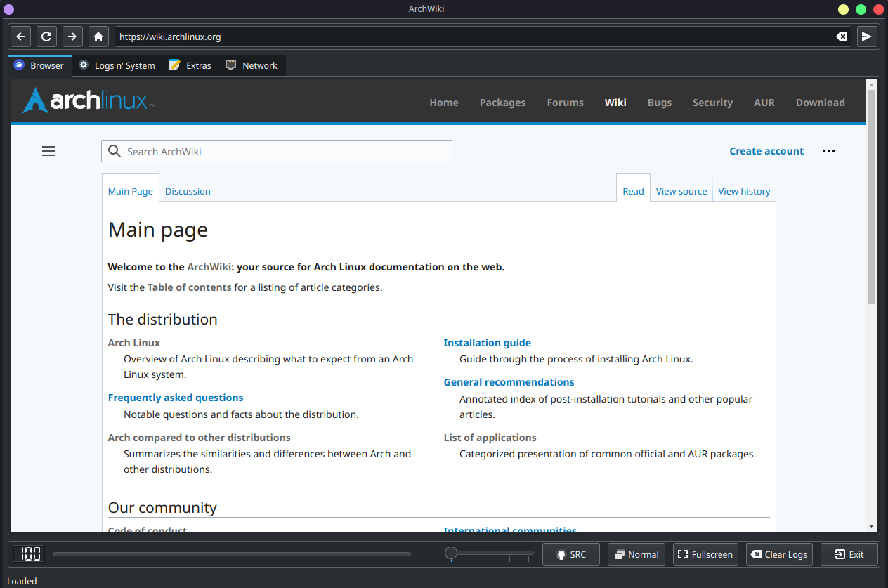Open the List of applications link

coord(490,438)
